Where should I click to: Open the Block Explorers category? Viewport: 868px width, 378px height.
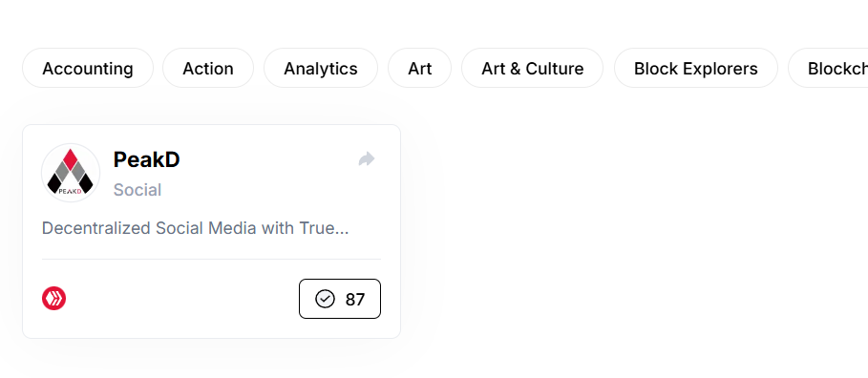696,68
